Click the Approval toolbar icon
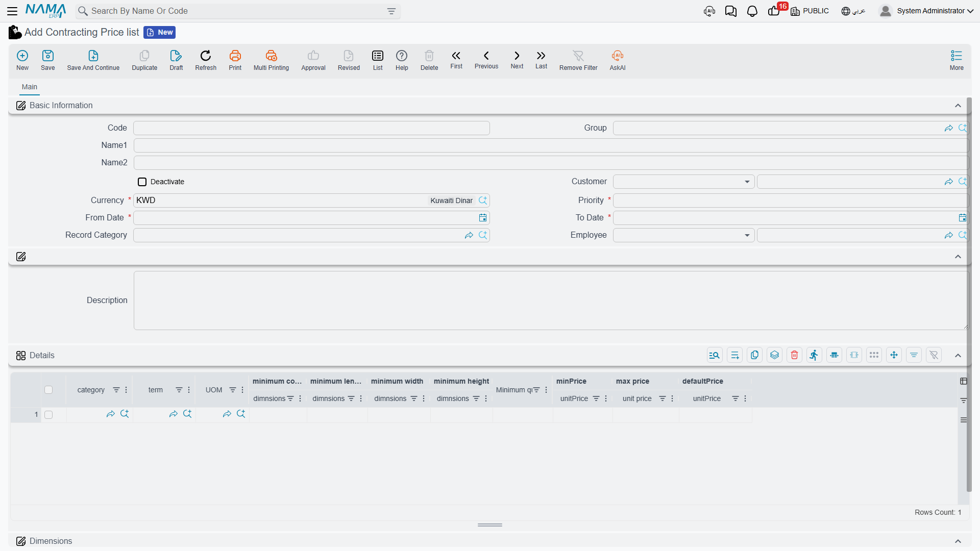Screen dimensions: 980x551 tap(313, 60)
